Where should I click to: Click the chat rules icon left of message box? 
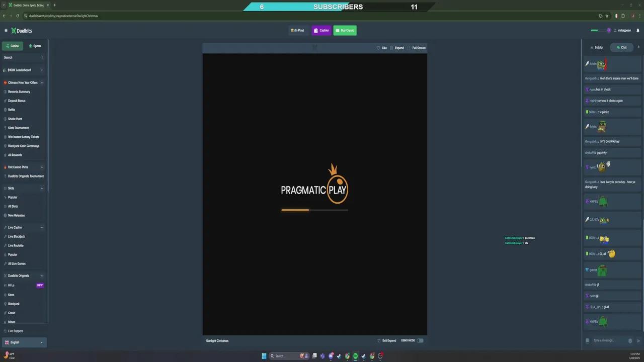coord(587,341)
